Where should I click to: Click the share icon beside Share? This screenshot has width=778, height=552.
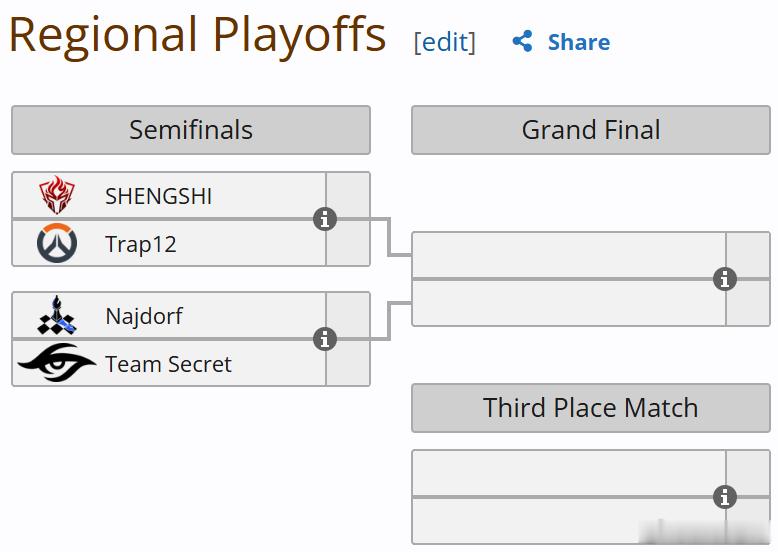[x=522, y=41]
